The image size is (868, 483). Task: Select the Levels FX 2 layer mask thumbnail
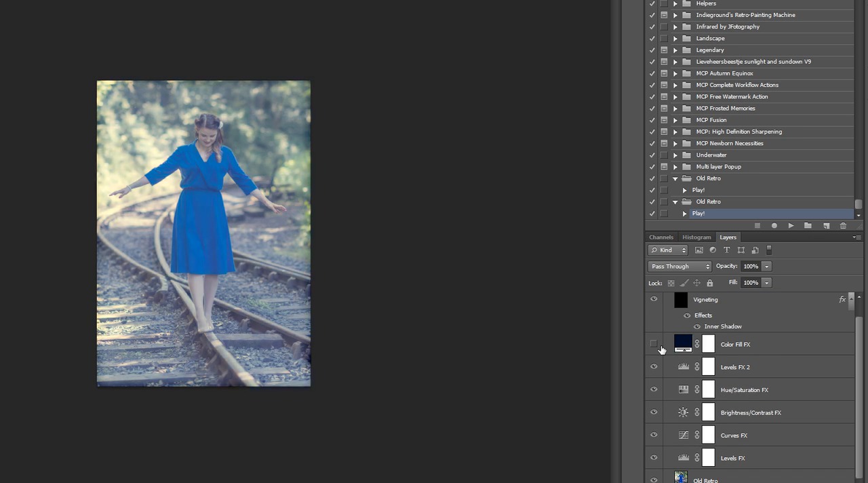[708, 367]
